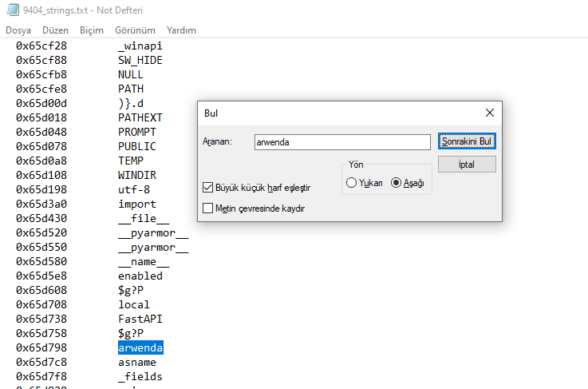Click the TEMP string
588x389 pixels.
pyautogui.click(x=131, y=161)
